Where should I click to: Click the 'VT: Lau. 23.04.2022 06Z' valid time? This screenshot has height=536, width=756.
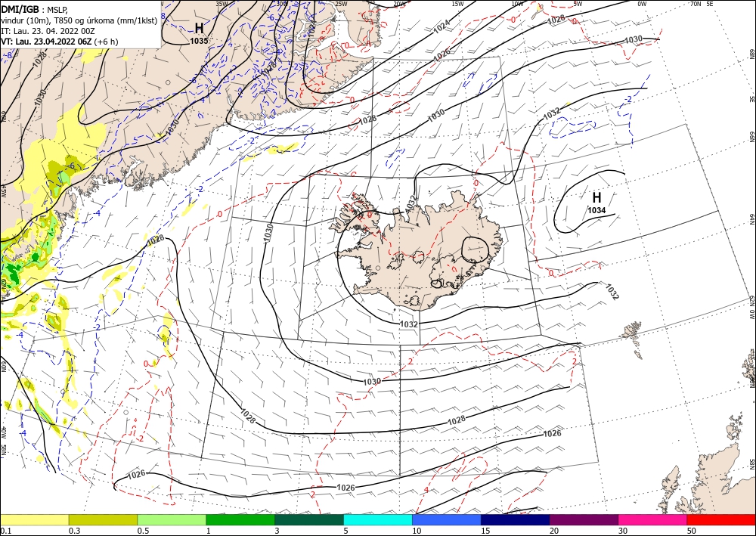[46, 42]
